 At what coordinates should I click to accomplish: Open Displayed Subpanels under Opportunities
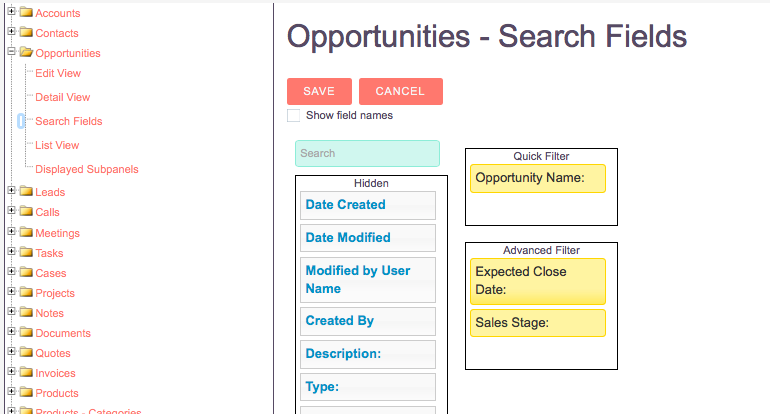click(x=87, y=169)
